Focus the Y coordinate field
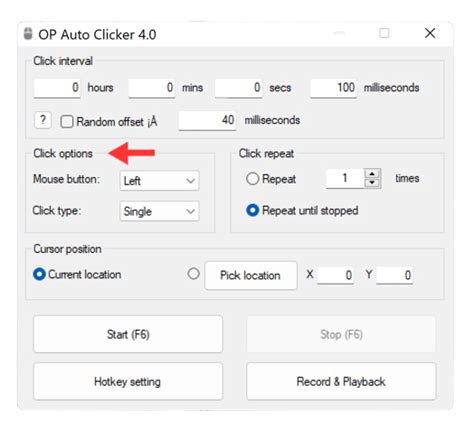Viewport: 474px width, 430px height. (x=395, y=275)
